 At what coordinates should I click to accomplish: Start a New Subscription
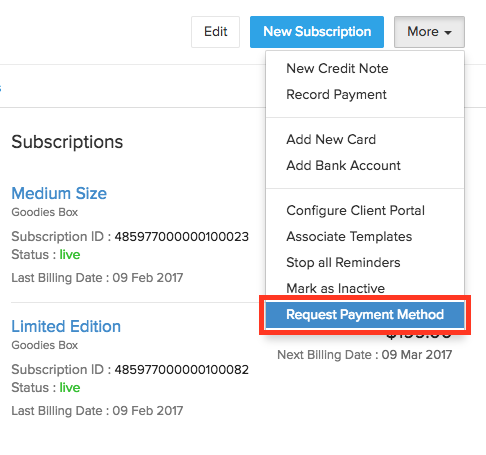317,32
